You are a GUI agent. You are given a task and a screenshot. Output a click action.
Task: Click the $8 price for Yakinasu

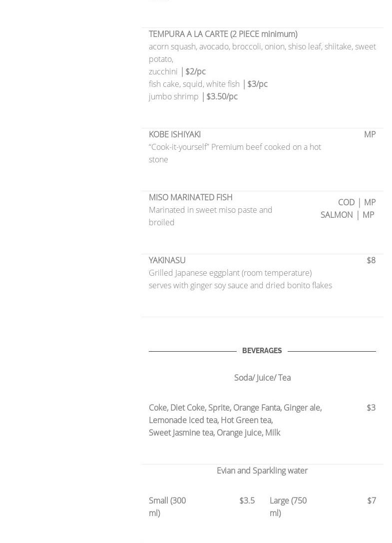click(371, 260)
